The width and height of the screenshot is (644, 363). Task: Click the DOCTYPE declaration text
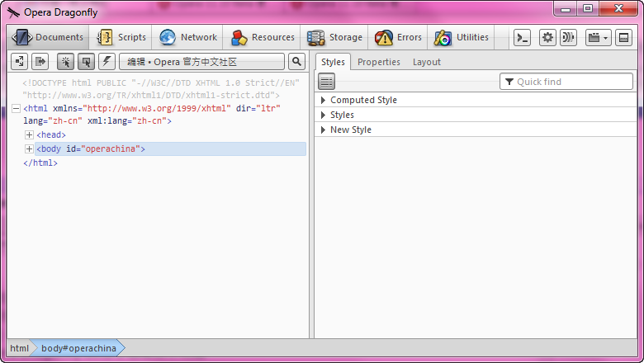[161, 89]
